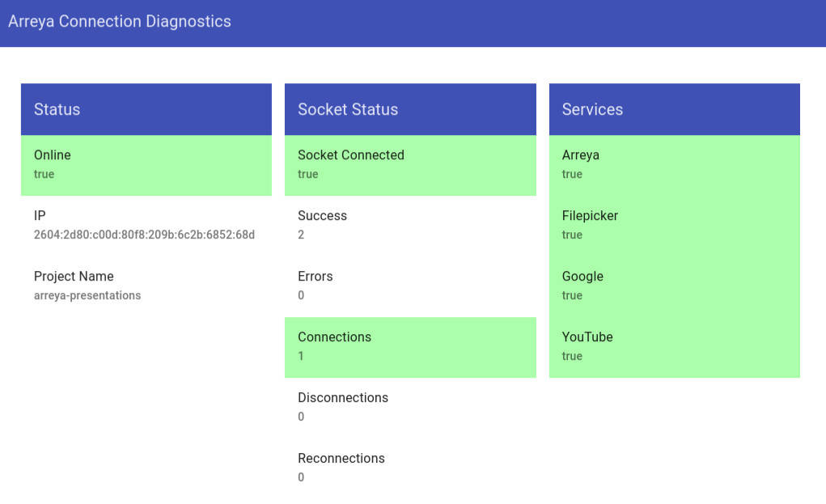Screen dimensions: 826x504
Task: Select the Reconnections row
Action: (x=409, y=468)
